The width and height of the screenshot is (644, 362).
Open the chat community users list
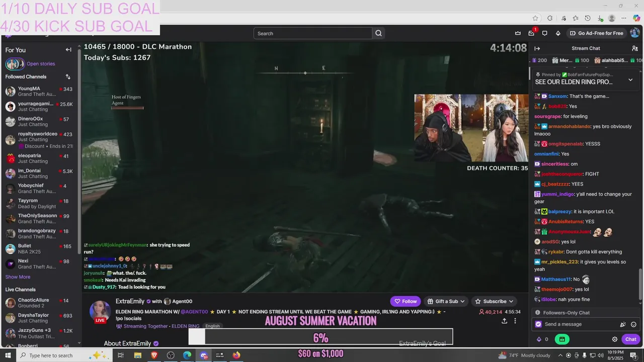pos(635,48)
